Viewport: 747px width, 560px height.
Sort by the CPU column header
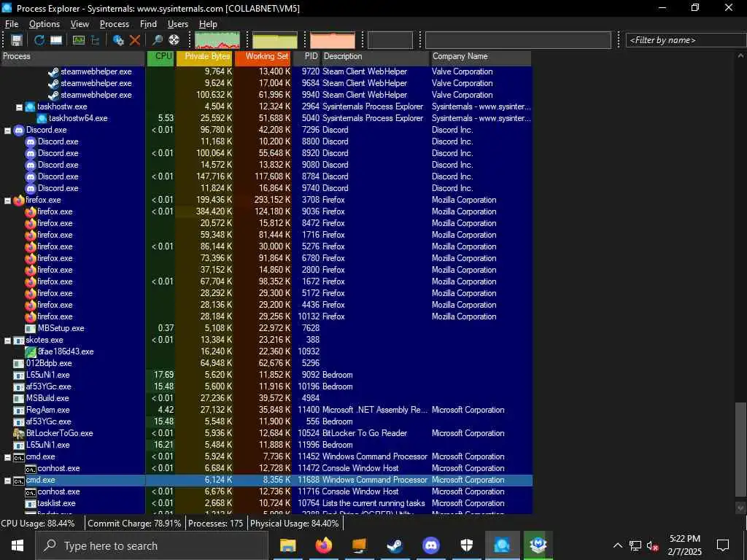(x=161, y=57)
